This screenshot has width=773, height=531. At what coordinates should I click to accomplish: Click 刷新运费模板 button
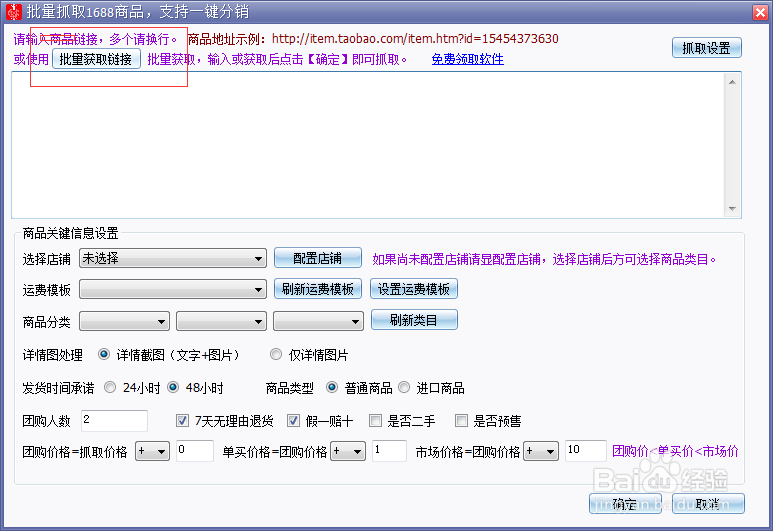click(317, 289)
